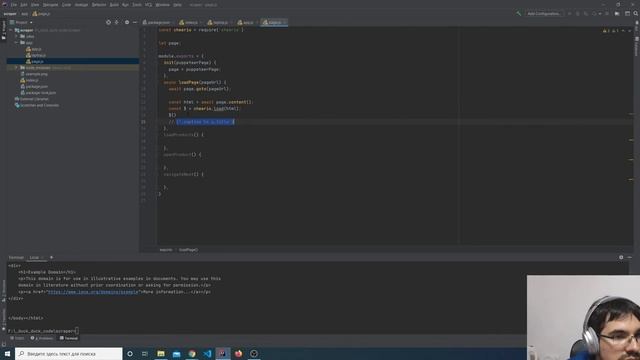The height and width of the screenshot is (360, 640).
Task: Click the yellow warnings indicator in editor corner
Action: coord(606,31)
